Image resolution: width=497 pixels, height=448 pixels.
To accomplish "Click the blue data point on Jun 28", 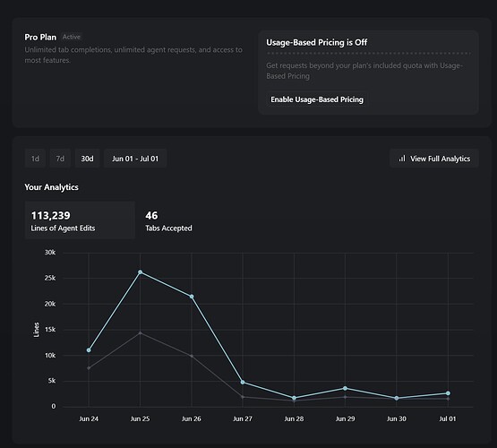I will point(294,398).
